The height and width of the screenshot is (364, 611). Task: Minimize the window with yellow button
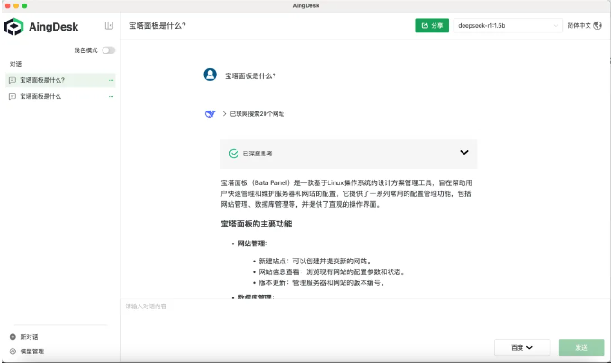(x=16, y=5)
